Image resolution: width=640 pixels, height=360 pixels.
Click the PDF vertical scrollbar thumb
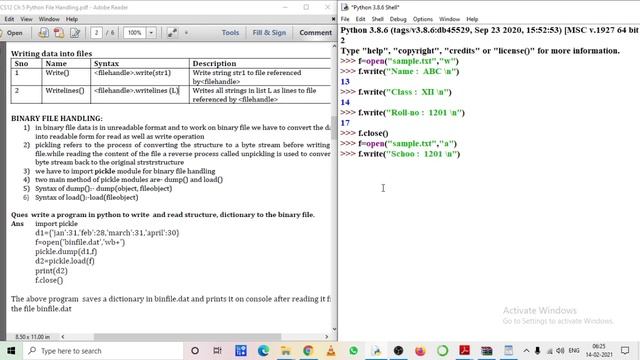click(334, 127)
